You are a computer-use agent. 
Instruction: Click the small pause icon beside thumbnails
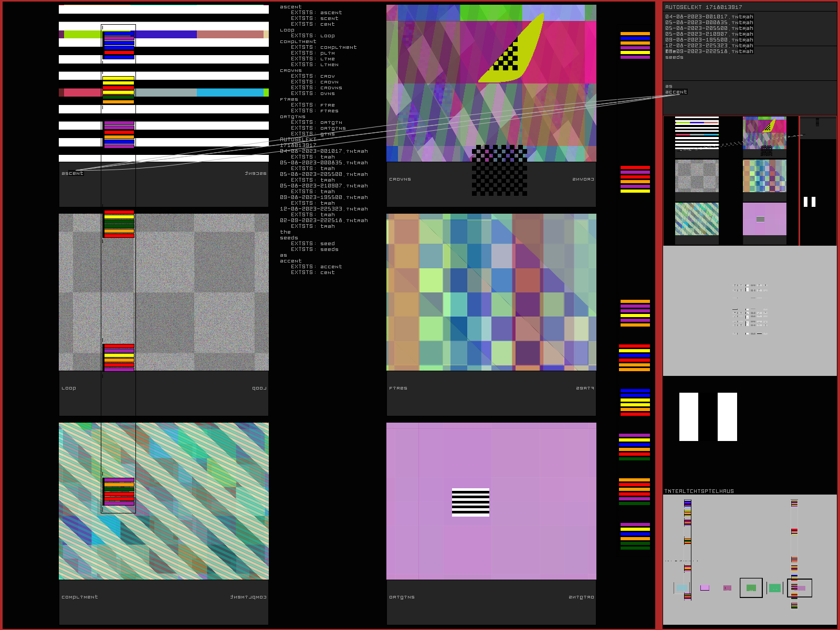[x=810, y=202]
